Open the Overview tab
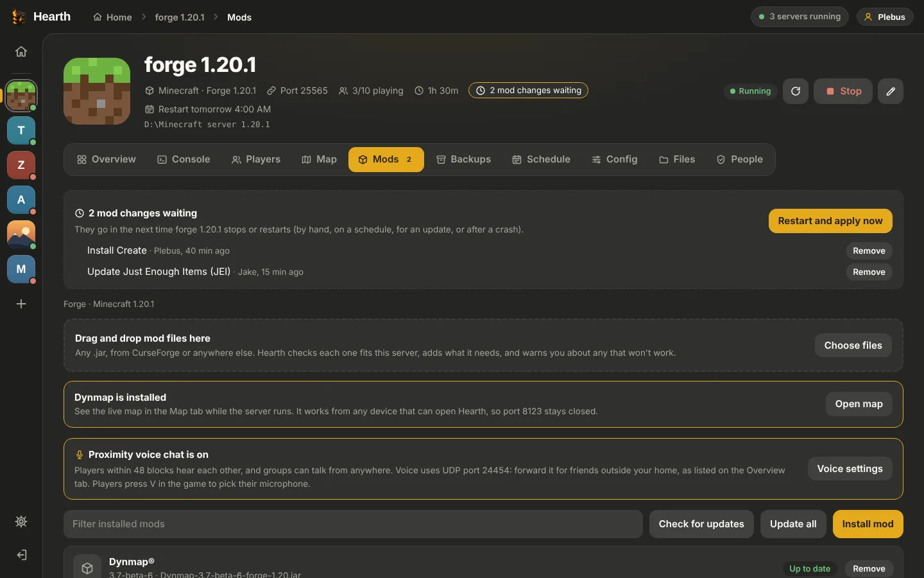 pos(107,159)
